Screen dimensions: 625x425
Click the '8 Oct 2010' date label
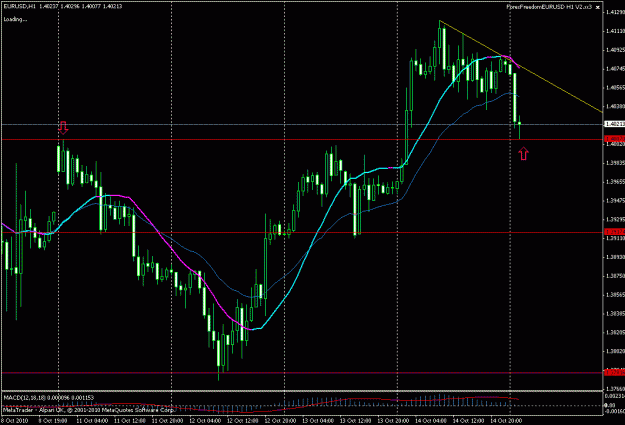click(14, 421)
